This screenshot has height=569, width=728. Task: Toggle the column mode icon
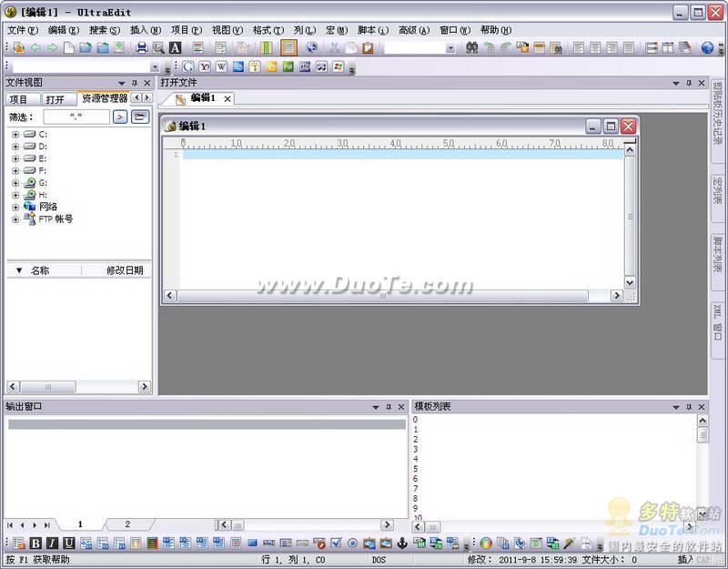pos(266,48)
